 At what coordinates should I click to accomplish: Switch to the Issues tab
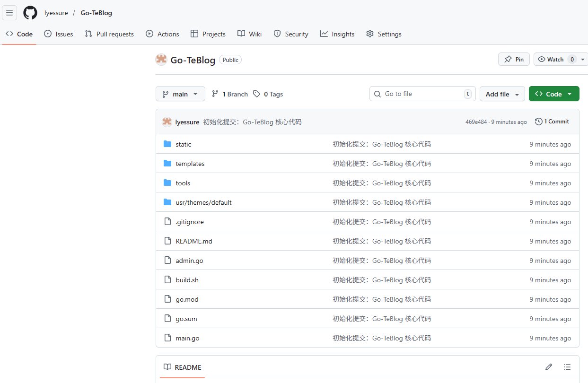pyautogui.click(x=59, y=34)
